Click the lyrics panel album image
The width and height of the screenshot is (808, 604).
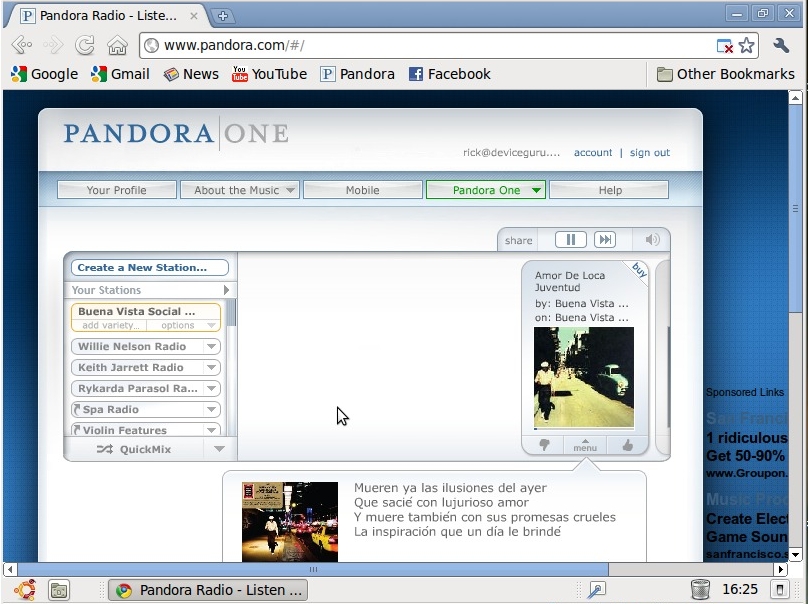[290, 522]
